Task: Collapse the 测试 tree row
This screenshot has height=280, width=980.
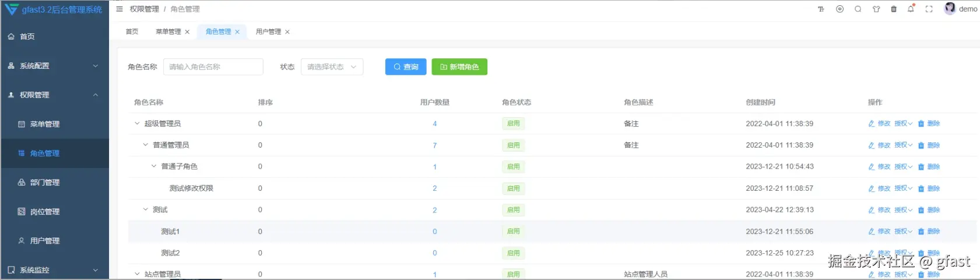Action: tap(146, 209)
